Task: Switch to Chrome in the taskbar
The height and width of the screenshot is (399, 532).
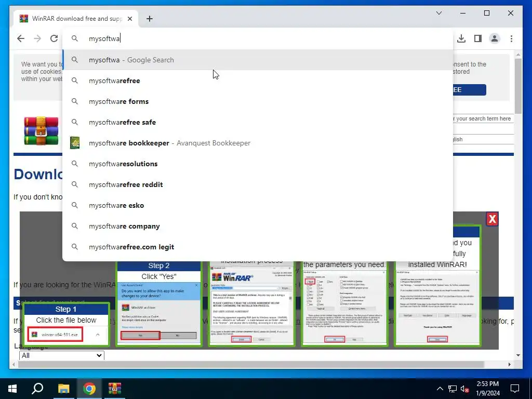Action: (89, 389)
